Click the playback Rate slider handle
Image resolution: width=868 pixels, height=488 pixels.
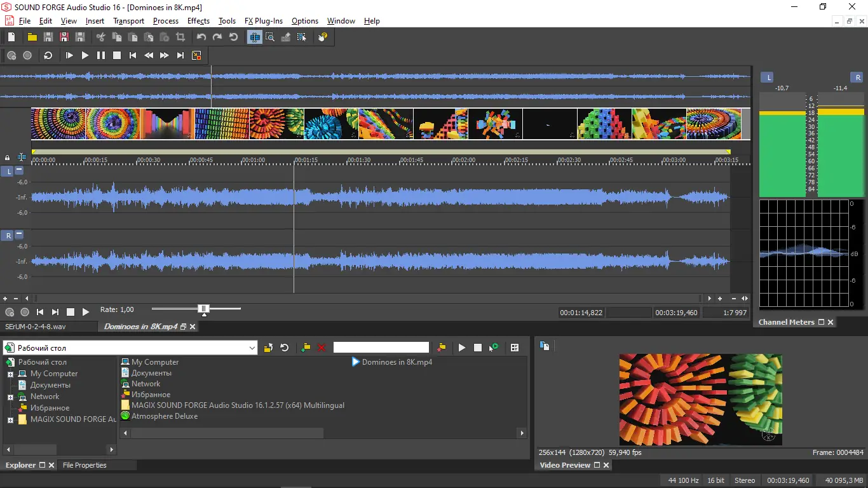click(203, 309)
